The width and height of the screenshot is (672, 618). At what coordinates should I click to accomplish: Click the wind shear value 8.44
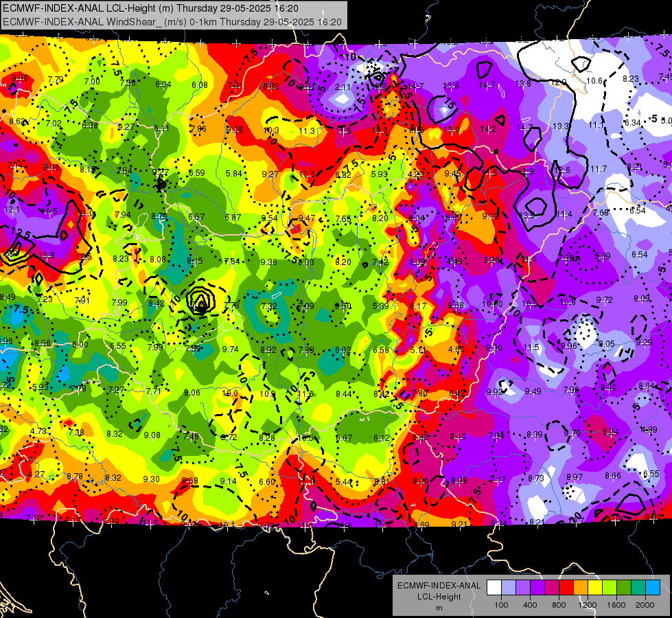pyautogui.click(x=344, y=393)
